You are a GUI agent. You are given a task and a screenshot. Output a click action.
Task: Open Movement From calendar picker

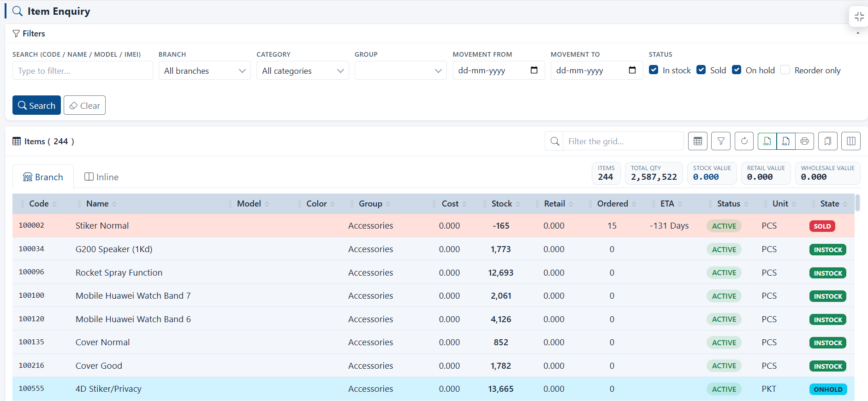pyautogui.click(x=534, y=70)
